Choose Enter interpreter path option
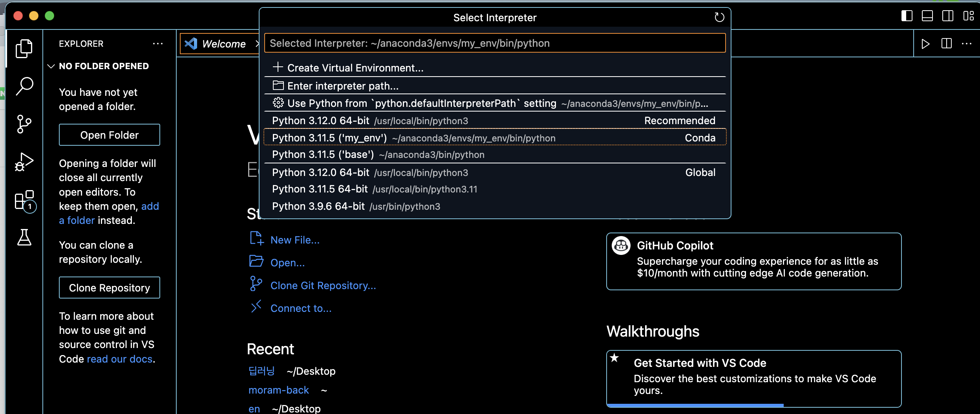This screenshot has width=980, height=414. (495, 86)
